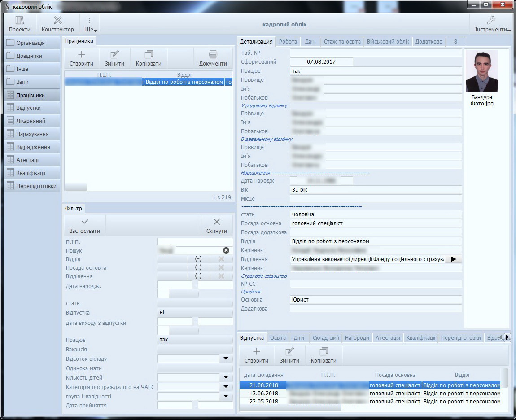Click Копіювати in the Працівники toolbar

point(149,58)
